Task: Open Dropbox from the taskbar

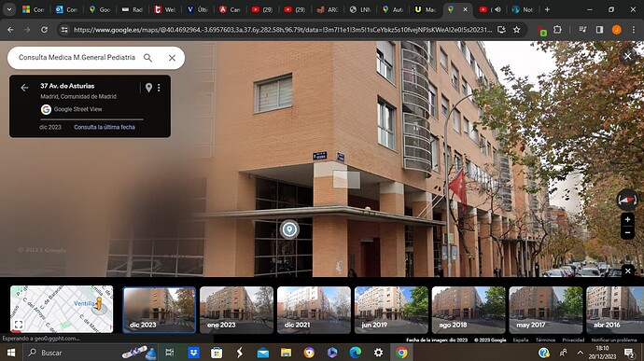Action: [x=193, y=353]
